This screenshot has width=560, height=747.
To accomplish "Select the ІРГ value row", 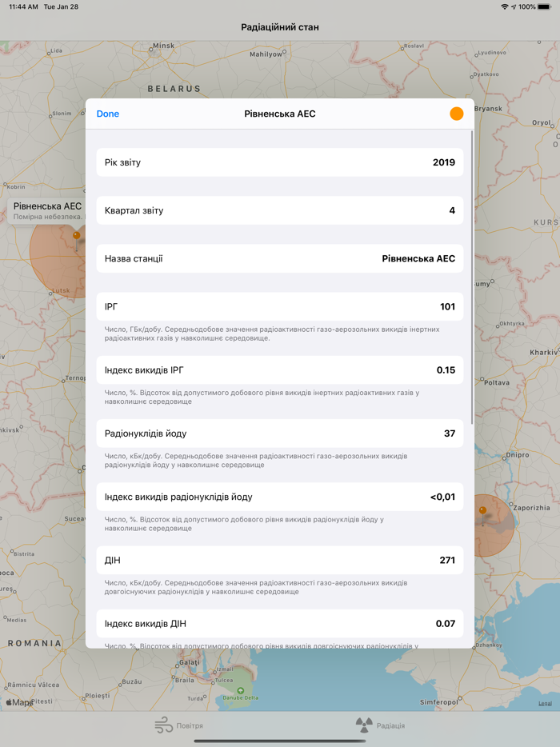I will click(x=280, y=307).
